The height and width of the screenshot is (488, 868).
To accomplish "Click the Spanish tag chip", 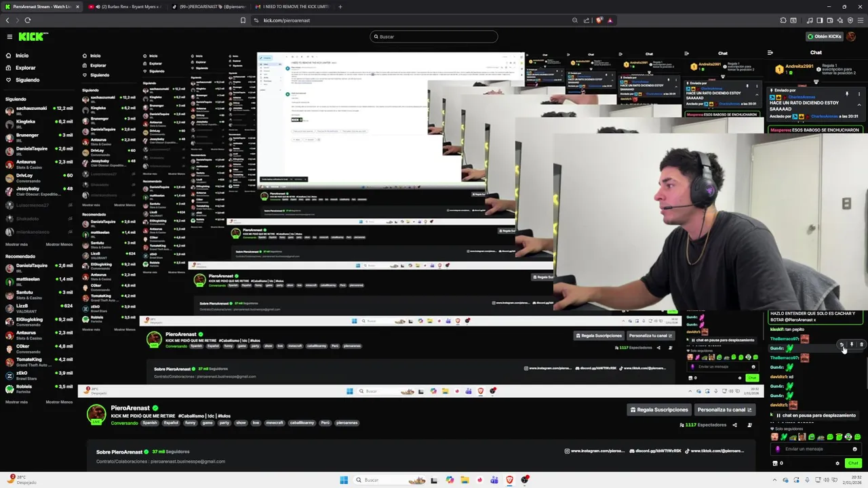I will click(x=149, y=423).
